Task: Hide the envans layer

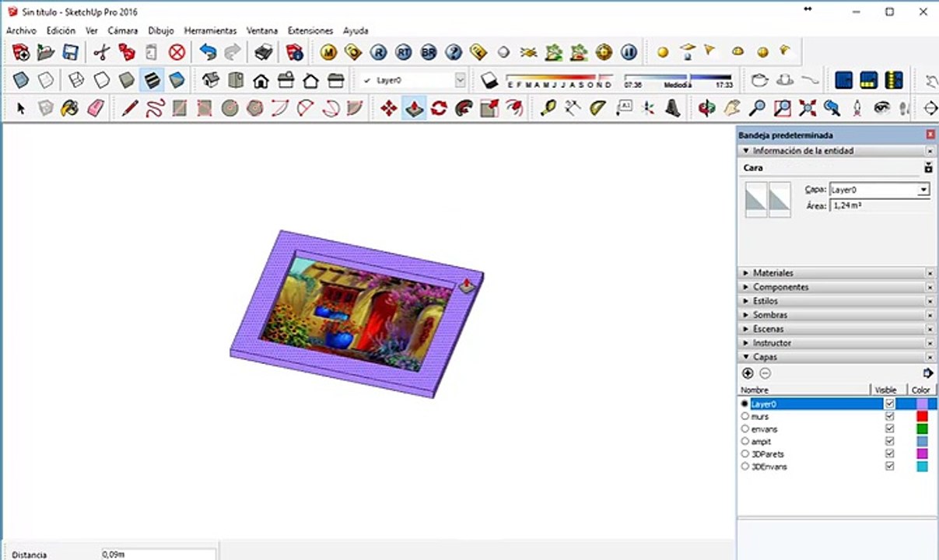Action: pos(889,429)
